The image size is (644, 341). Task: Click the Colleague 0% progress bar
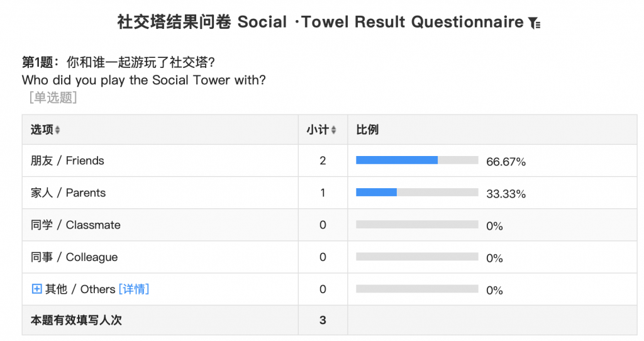[x=416, y=257]
